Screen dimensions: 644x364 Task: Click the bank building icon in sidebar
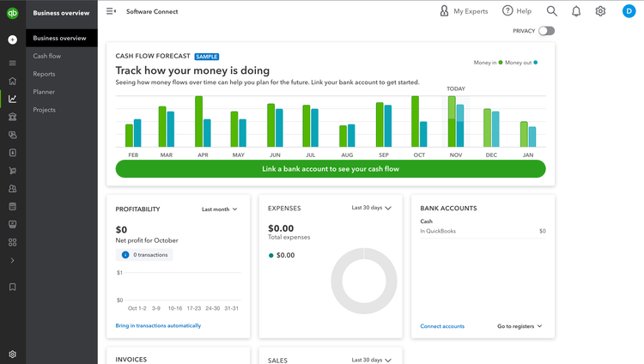click(x=13, y=117)
